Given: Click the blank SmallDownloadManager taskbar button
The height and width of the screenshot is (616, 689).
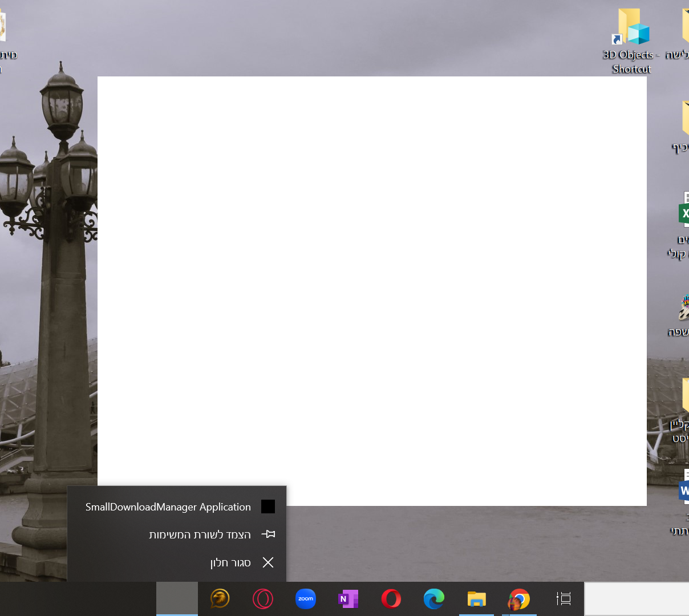Looking at the screenshot, I should [177, 599].
